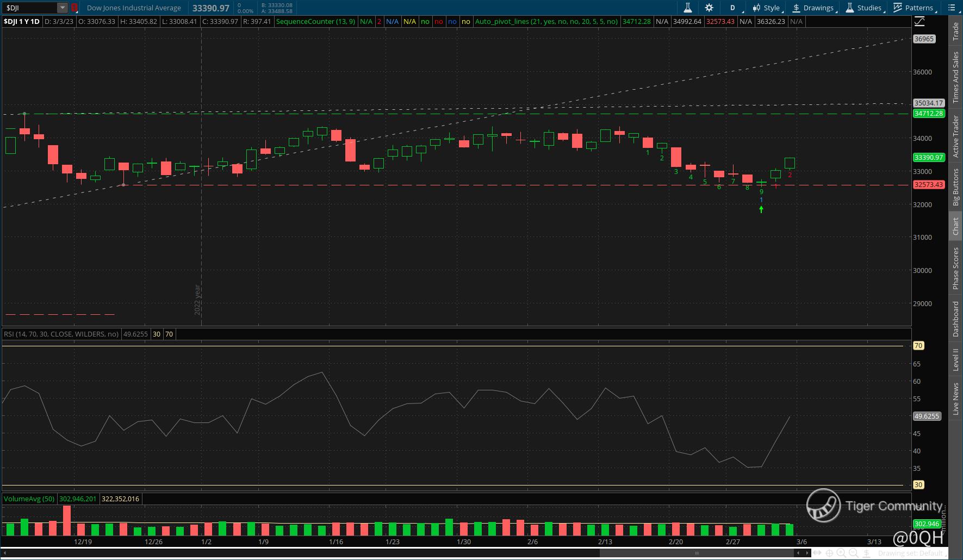Open the red clipboard icon beside symbol
Viewport: 963px width, 560px height.
74,8
